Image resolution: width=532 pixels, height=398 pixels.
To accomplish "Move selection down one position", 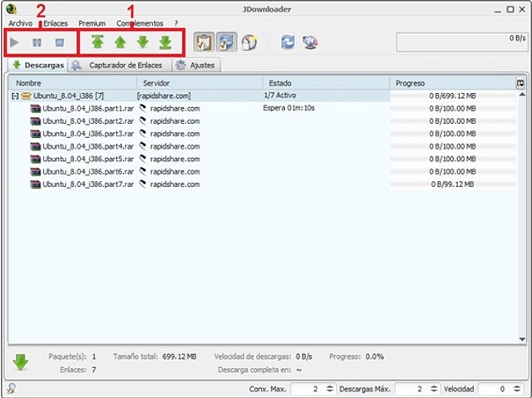I will pos(143,42).
